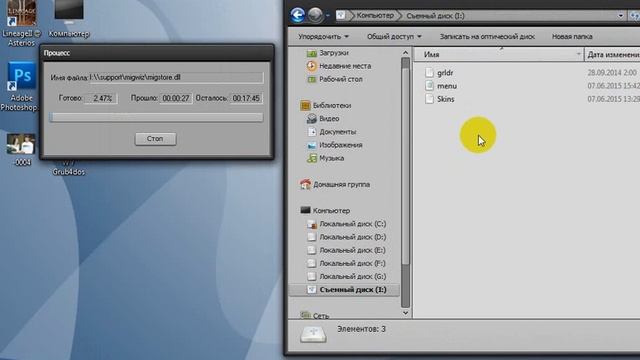Click Съемный диск (I:) in address breadcrumb

click(x=435, y=16)
